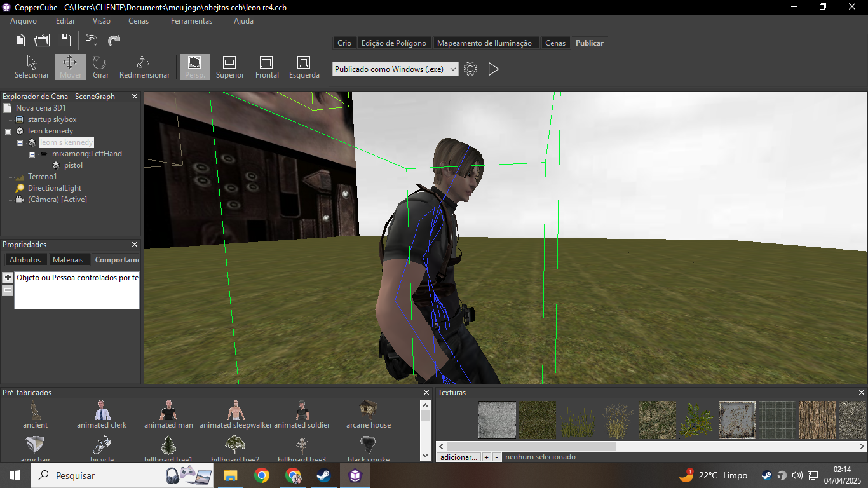Select Terreno1 in the scene graph
This screenshot has width=868, height=488.
tap(43, 177)
